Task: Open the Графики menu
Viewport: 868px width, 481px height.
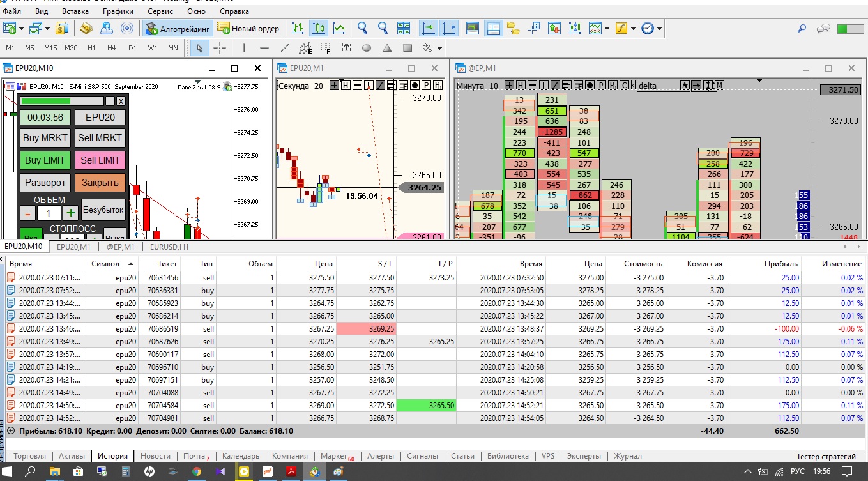Action: 118,11
